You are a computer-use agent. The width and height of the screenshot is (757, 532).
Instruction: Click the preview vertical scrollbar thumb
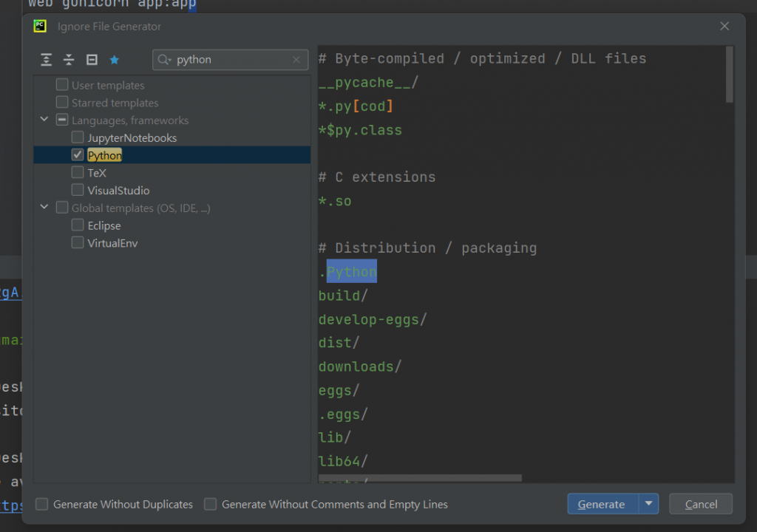729,75
